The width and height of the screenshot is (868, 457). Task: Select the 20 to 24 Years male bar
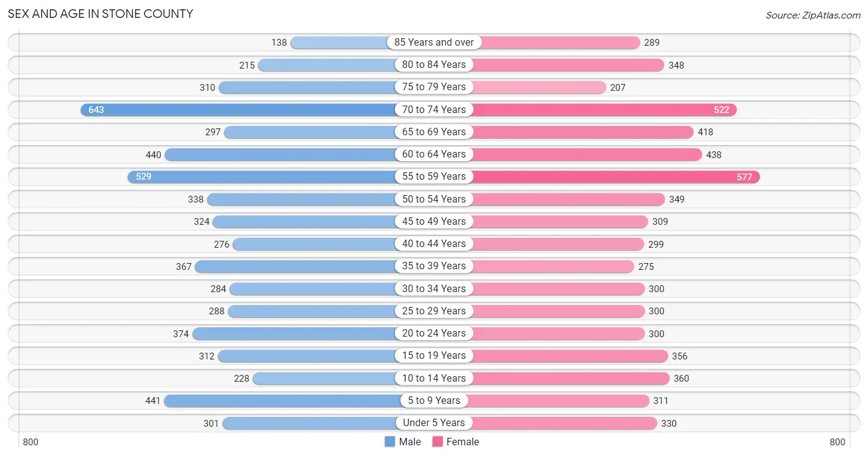(313, 333)
